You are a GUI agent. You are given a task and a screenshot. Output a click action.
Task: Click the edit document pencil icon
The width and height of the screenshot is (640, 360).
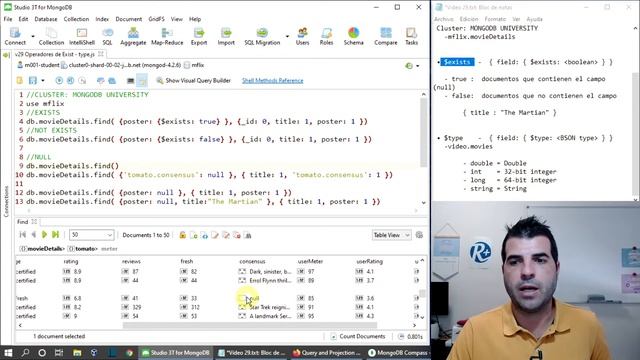pos(215,235)
